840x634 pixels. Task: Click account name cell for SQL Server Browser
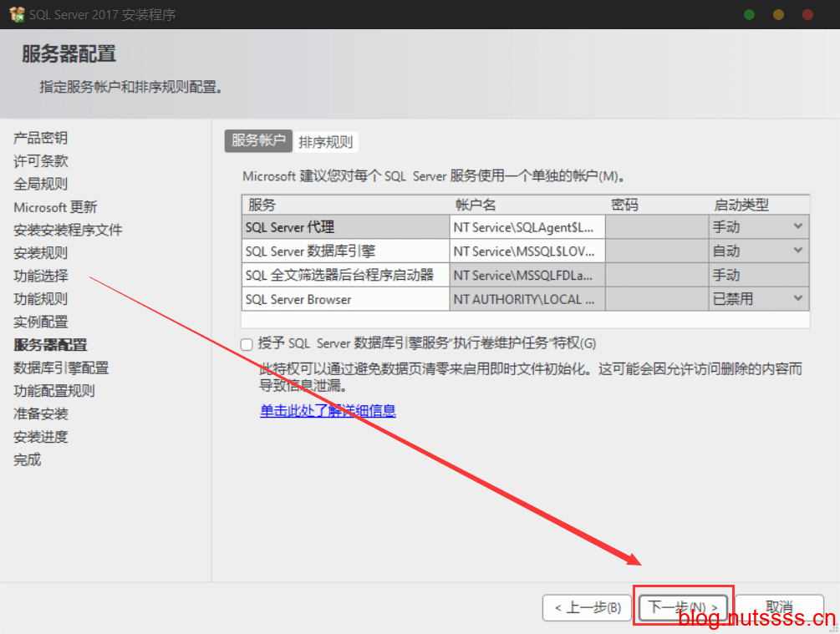[527, 299]
